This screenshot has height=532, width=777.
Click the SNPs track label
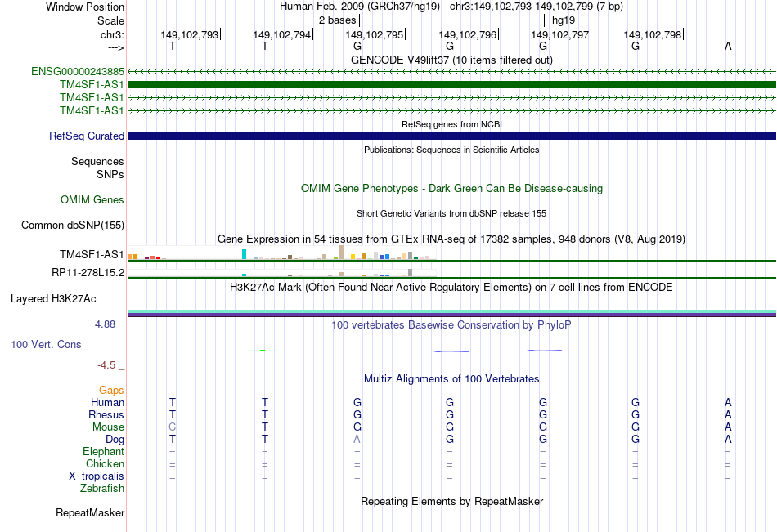pyautogui.click(x=110, y=174)
